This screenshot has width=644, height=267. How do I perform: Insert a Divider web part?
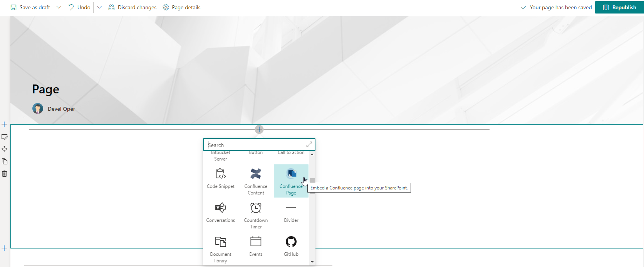[291, 213]
